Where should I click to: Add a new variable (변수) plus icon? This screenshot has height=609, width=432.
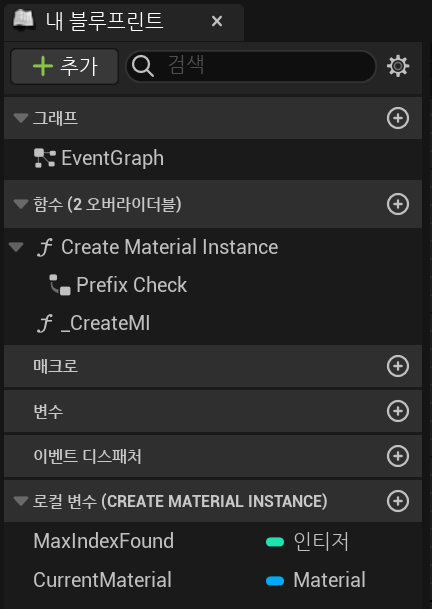click(398, 411)
